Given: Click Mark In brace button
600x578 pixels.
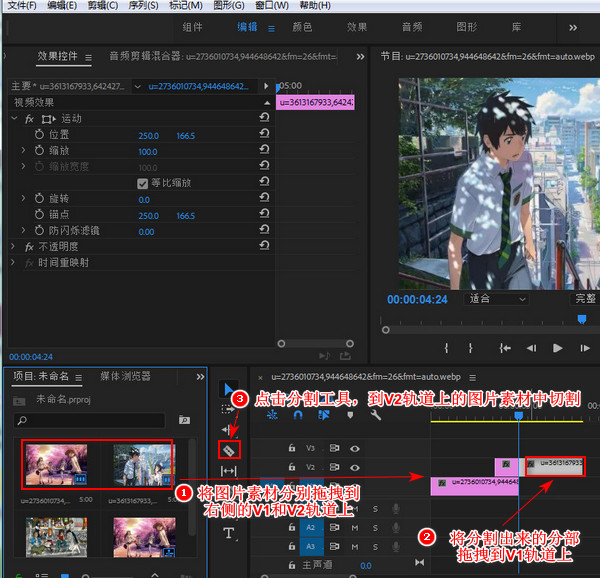Looking at the screenshot, I should [446, 348].
